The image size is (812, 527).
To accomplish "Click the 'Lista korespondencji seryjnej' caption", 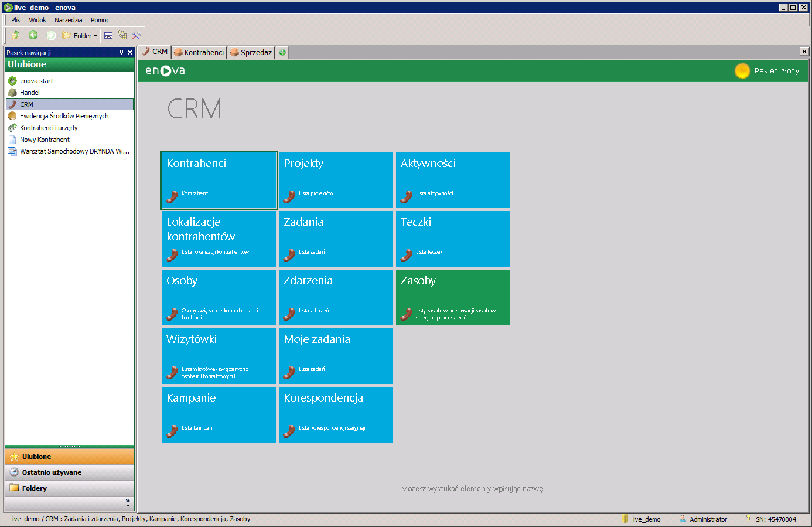I will click(332, 428).
